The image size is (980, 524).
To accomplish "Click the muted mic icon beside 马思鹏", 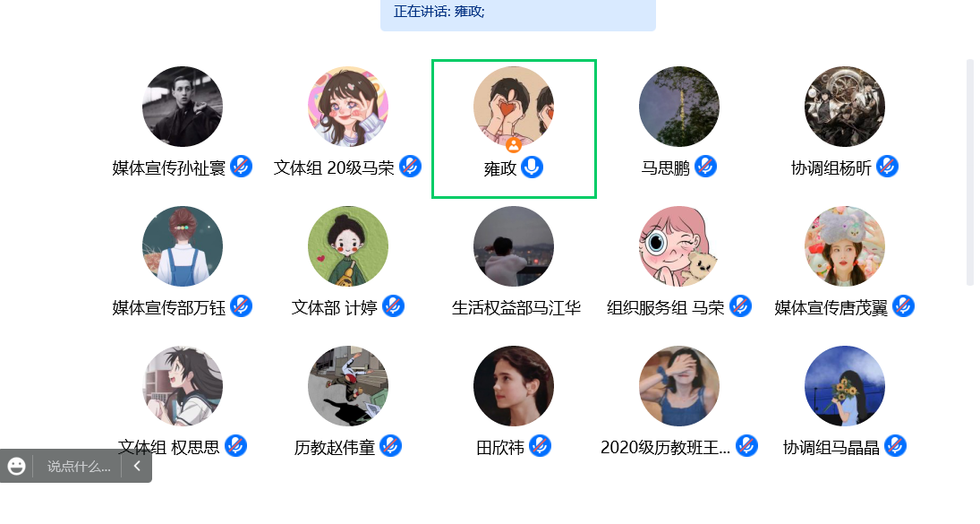I will 705,167.
